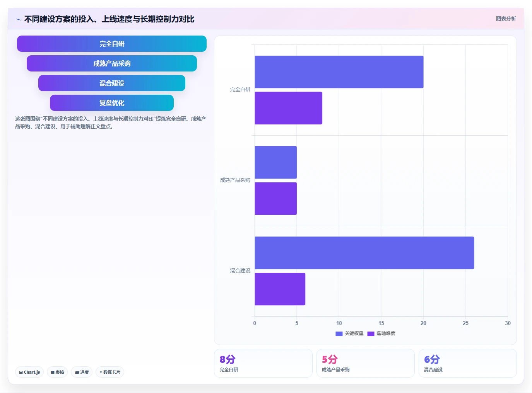
Task: Click the 混合建设 关键权重 bar
Action: point(364,253)
